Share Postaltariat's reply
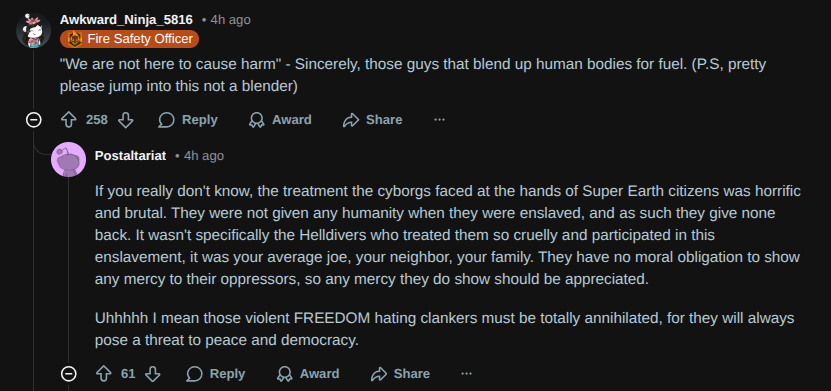 (400, 374)
